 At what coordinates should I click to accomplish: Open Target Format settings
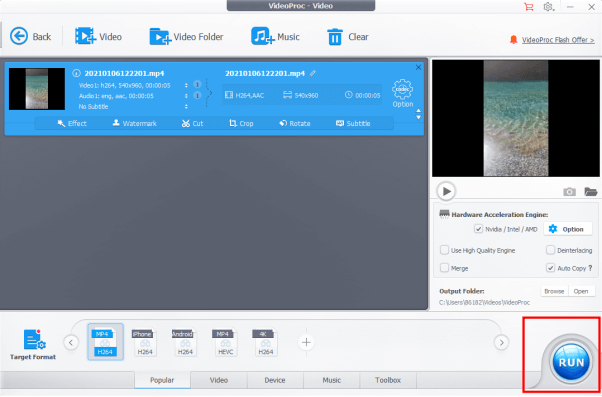point(33,344)
